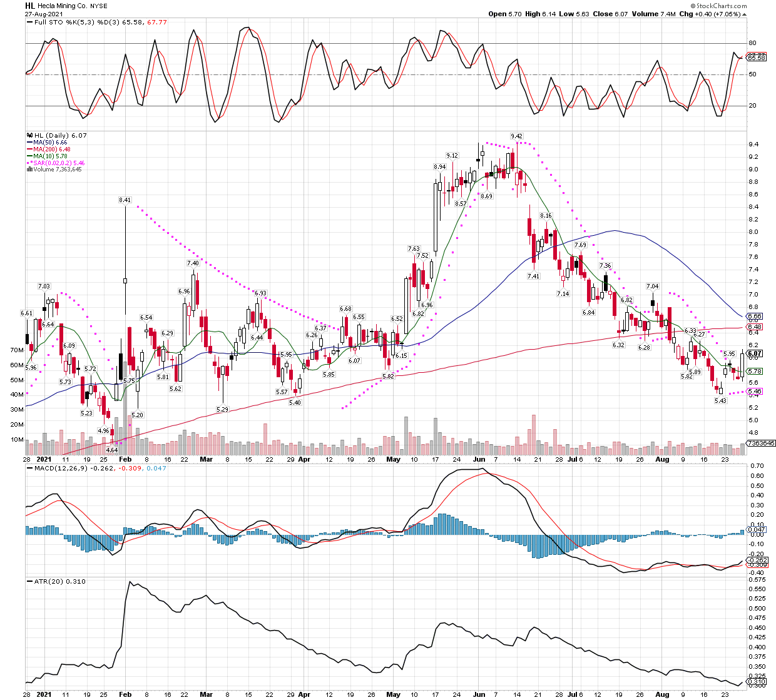Click the 7.04 price label

(x=653, y=287)
